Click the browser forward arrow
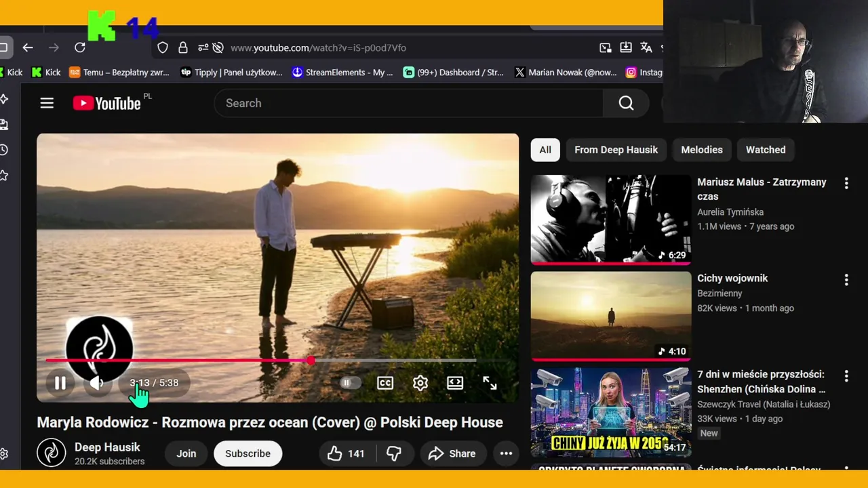 (x=54, y=47)
